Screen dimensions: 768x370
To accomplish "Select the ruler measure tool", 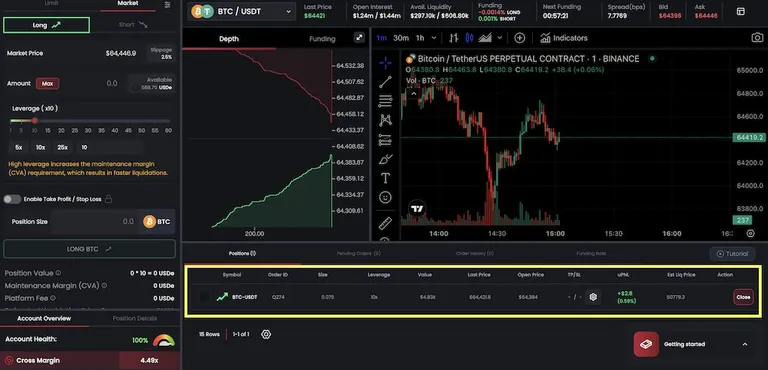I will point(385,223).
